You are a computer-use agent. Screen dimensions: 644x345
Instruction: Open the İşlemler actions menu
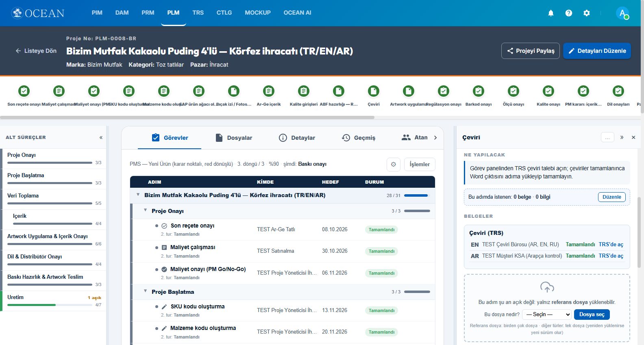pyautogui.click(x=420, y=164)
